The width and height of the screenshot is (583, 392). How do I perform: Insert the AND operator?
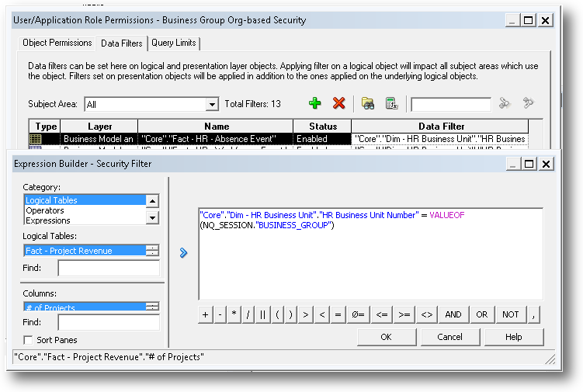pos(453,314)
